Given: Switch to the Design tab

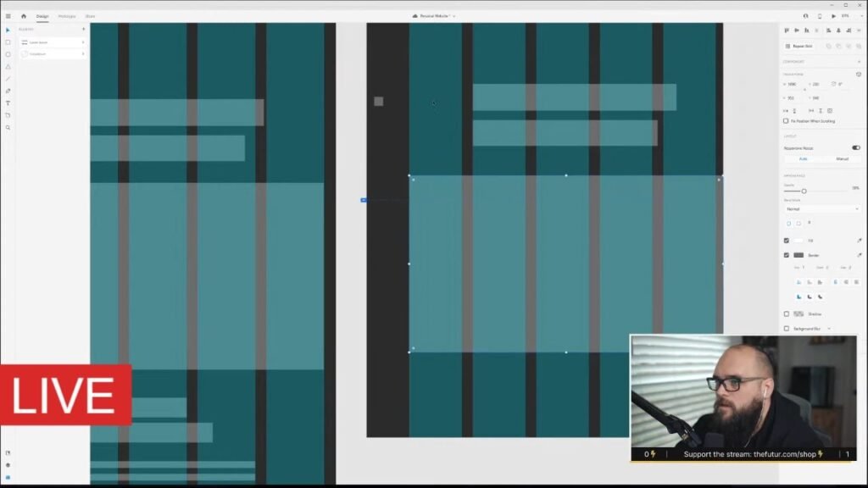Looking at the screenshot, I should point(42,16).
